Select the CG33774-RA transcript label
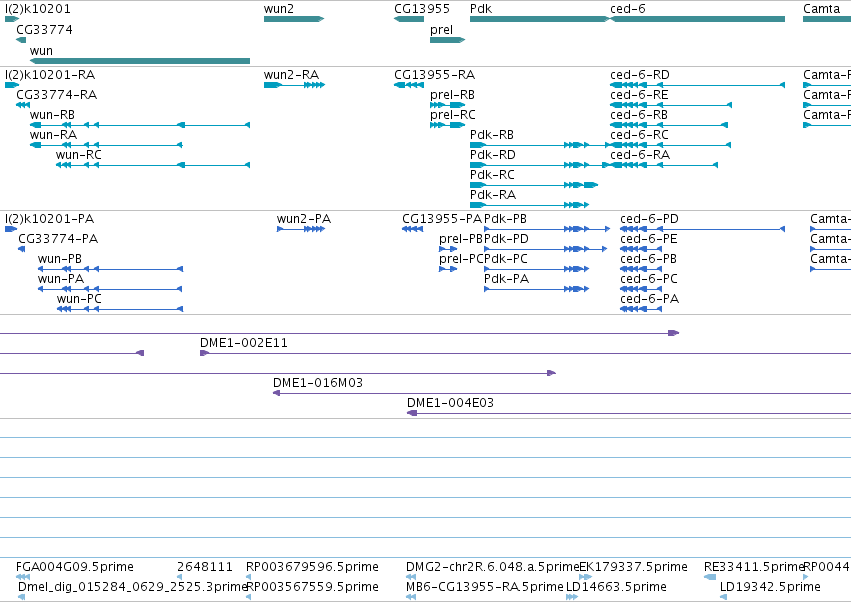 [56, 94]
